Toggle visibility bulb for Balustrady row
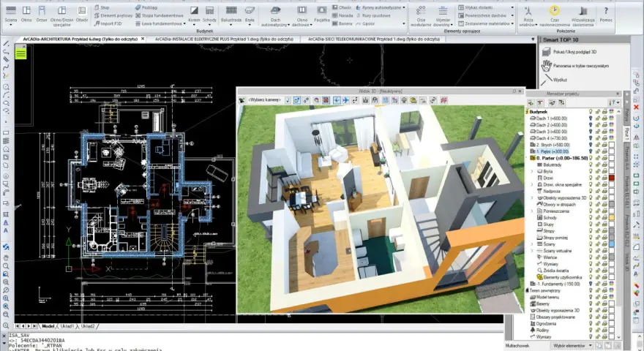 591,165
